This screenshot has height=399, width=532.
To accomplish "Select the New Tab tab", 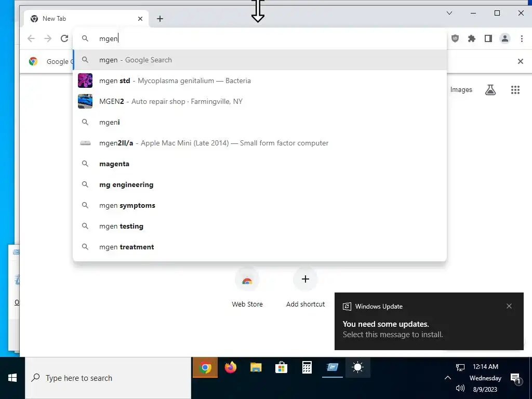I will click(86, 19).
